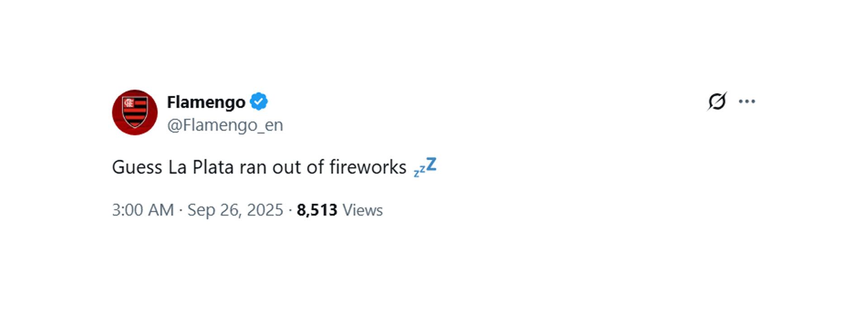Click the Views label
Screen dimensions: 868x313
coord(363,210)
